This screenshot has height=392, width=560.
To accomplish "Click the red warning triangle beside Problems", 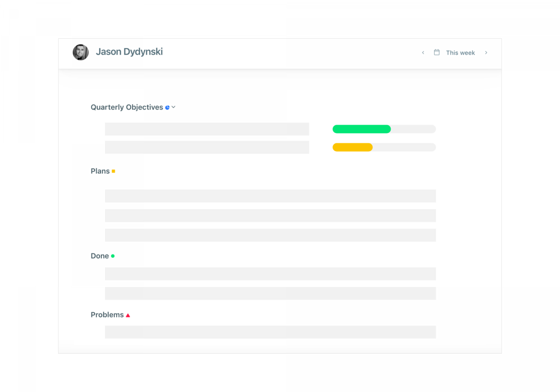I will [128, 315].
